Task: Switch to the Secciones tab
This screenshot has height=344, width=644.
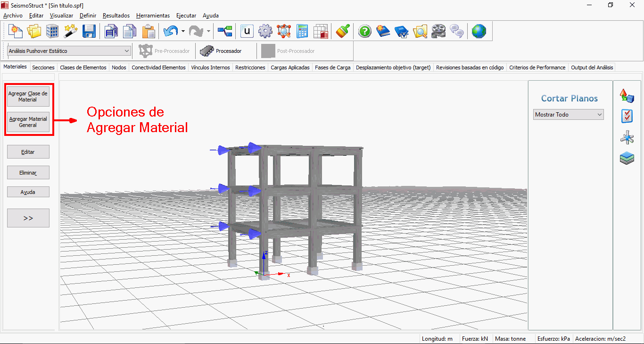Action: coord(43,67)
